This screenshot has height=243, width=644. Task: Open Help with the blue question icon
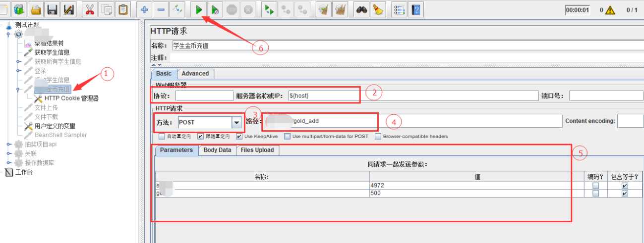tap(415, 9)
